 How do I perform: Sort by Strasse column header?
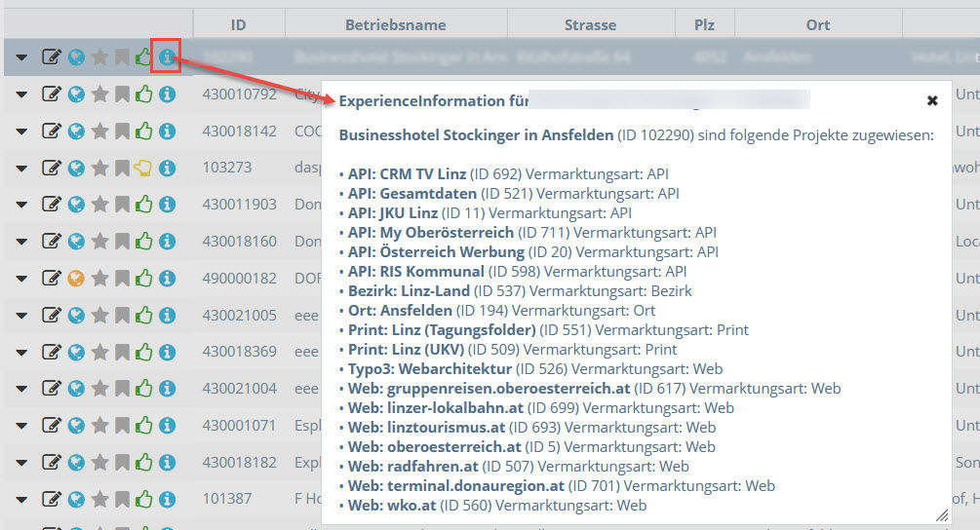tap(591, 25)
